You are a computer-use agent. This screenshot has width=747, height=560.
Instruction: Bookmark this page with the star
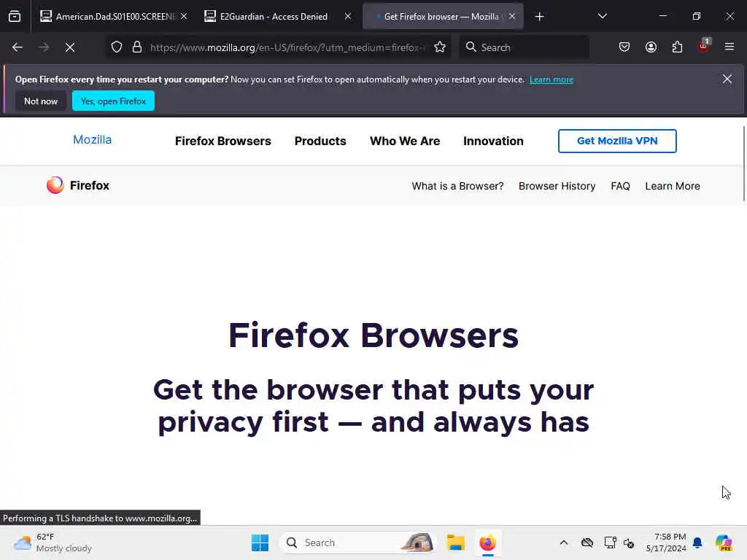(440, 47)
